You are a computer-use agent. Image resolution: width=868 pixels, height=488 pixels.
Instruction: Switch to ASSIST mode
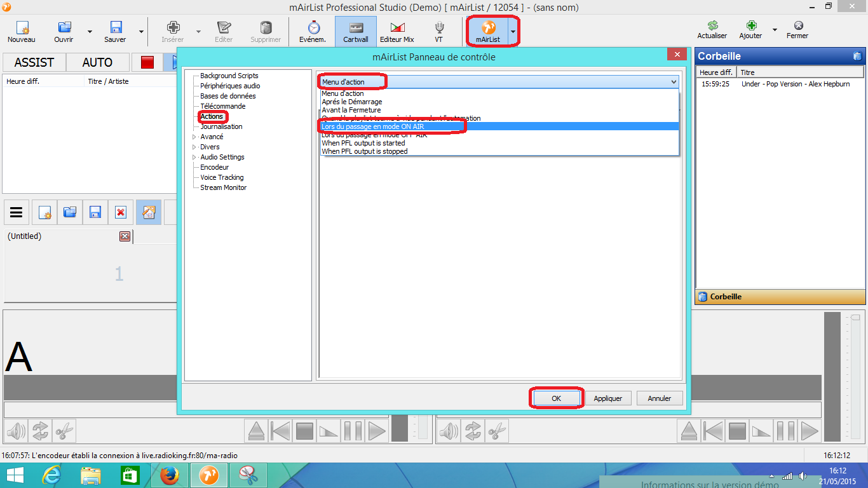[x=34, y=62]
